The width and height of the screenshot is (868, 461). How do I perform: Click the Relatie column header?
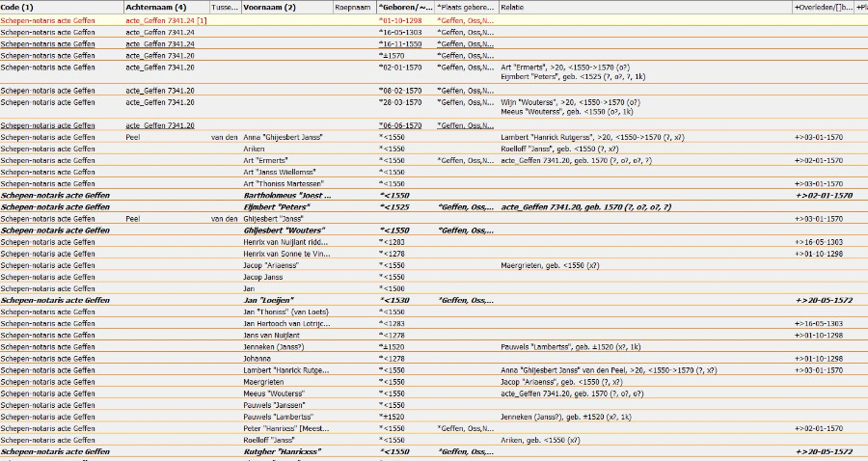point(513,8)
